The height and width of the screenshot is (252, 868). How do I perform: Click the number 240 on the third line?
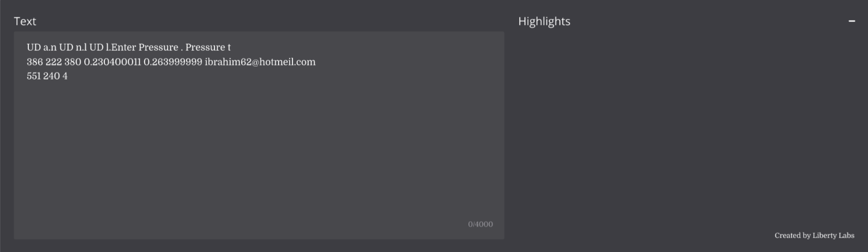click(x=51, y=76)
